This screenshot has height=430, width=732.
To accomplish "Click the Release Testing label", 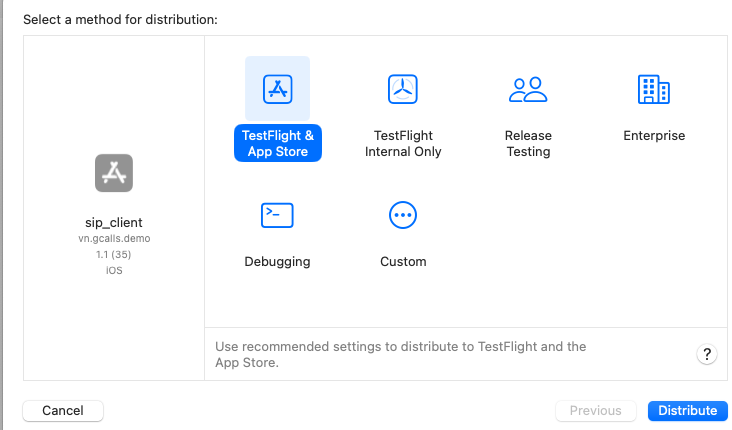I will pyautogui.click(x=528, y=144).
